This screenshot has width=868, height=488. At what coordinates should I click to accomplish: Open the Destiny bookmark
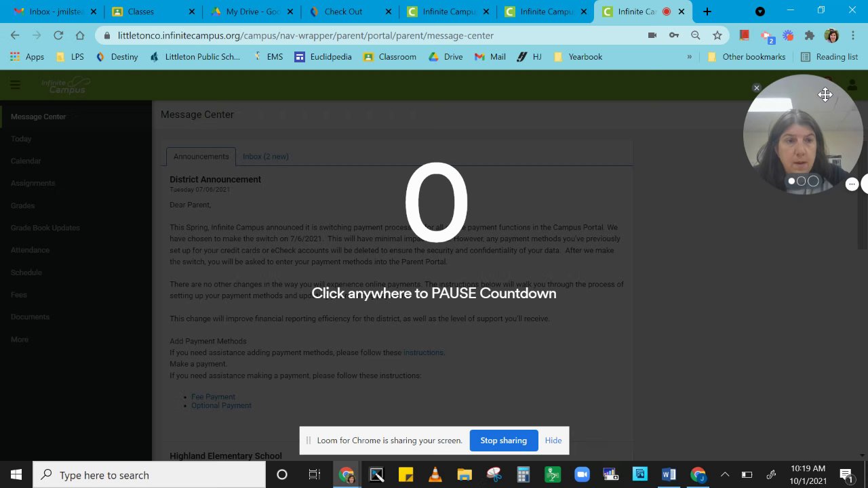point(117,57)
